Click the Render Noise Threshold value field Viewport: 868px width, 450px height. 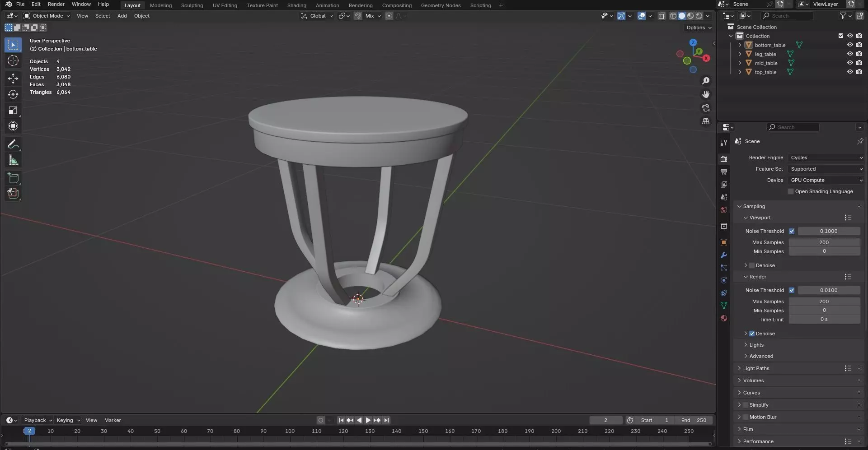coord(829,290)
